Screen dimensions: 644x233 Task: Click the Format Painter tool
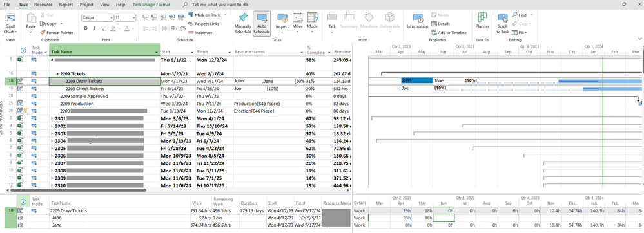click(57, 32)
